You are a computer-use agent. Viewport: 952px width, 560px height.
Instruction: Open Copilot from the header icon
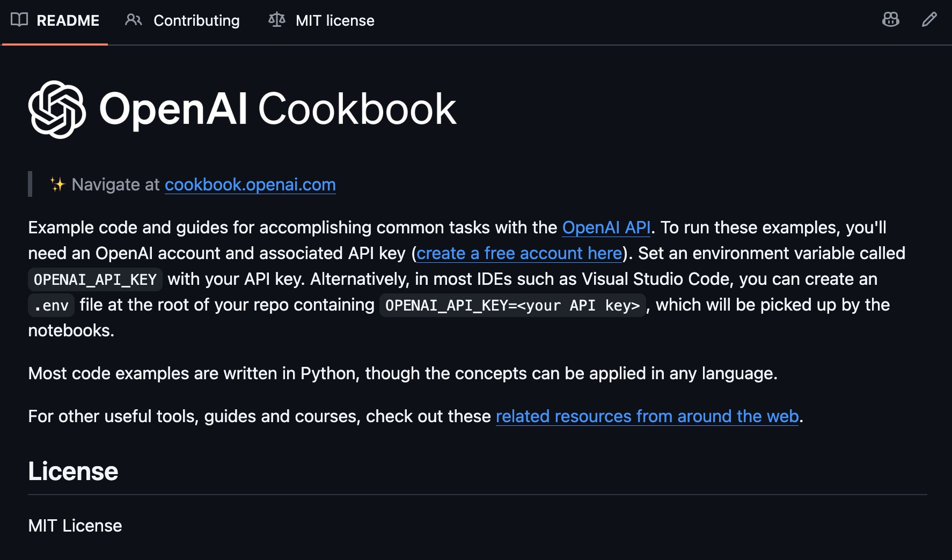click(891, 20)
